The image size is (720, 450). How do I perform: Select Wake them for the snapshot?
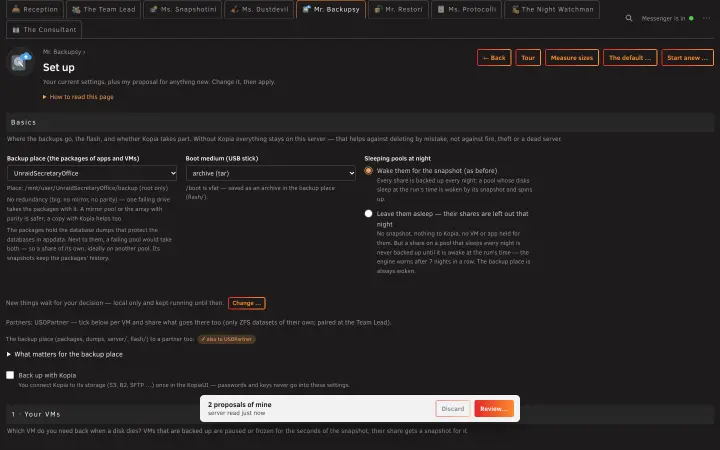click(368, 171)
